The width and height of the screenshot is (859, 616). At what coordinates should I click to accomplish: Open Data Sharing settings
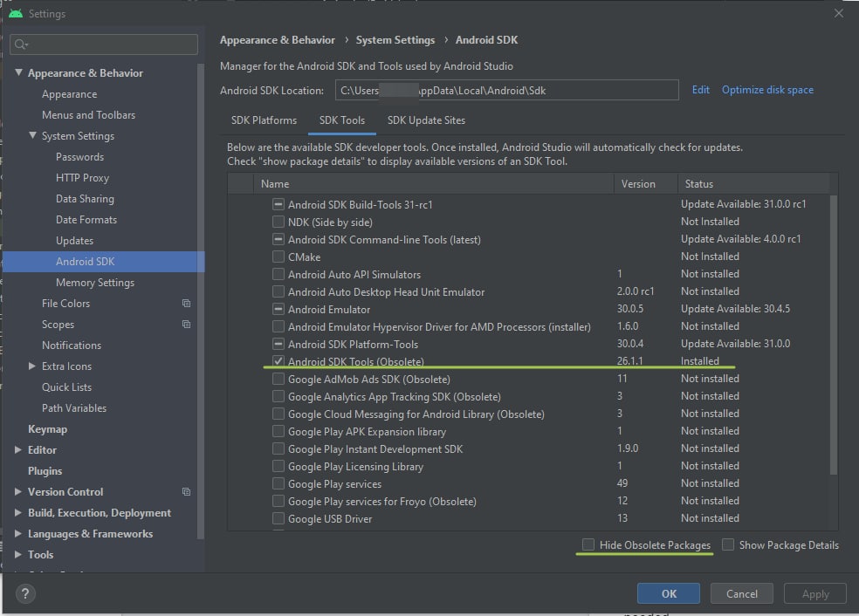(x=85, y=199)
